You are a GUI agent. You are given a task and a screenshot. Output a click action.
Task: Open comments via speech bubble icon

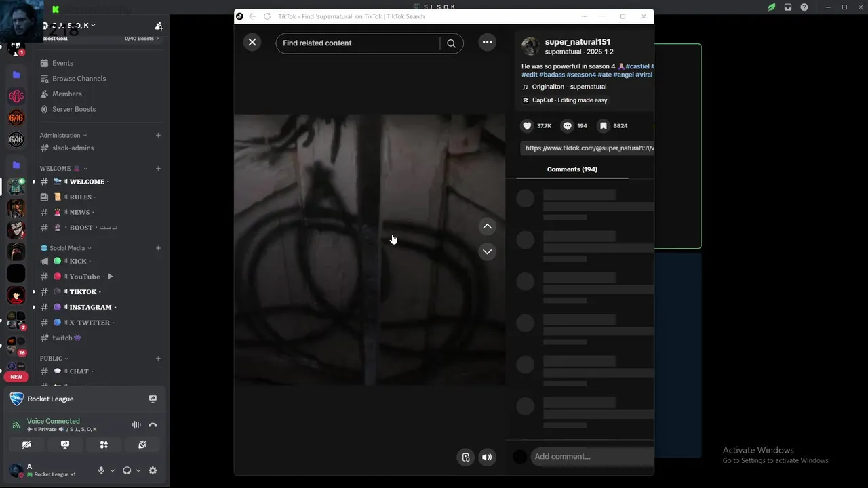coord(568,126)
